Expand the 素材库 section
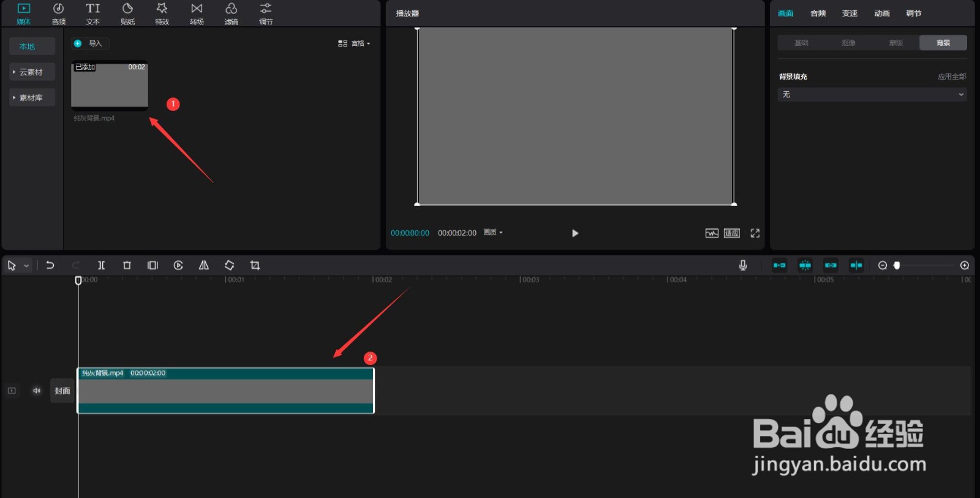The image size is (980, 498). pyautogui.click(x=32, y=97)
